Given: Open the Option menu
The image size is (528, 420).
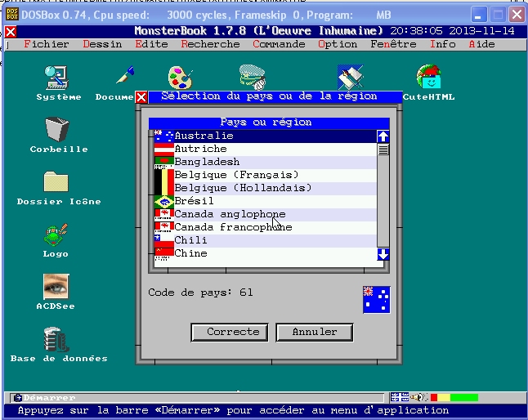Looking at the screenshot, I should coord(338,44).
